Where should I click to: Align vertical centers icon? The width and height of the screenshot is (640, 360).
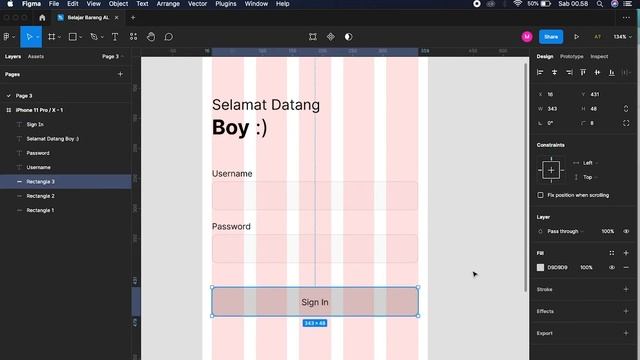(x=597, y=72)
